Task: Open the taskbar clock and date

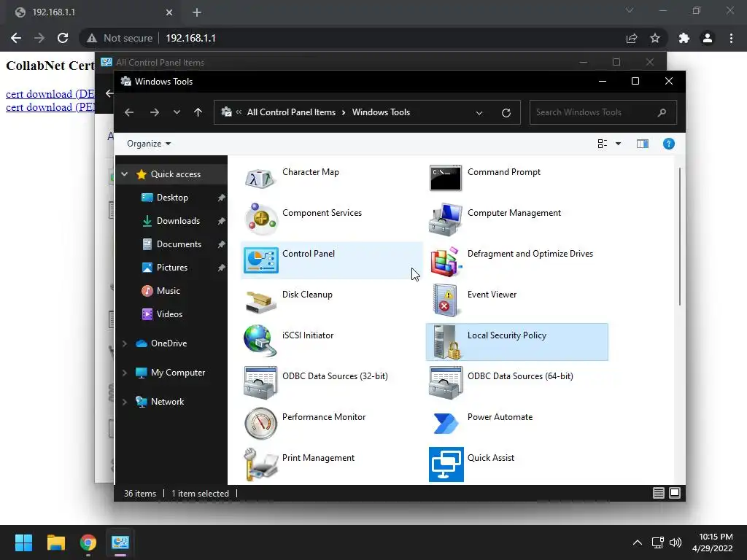Action: pyautogui.click(x=713, y=542)
